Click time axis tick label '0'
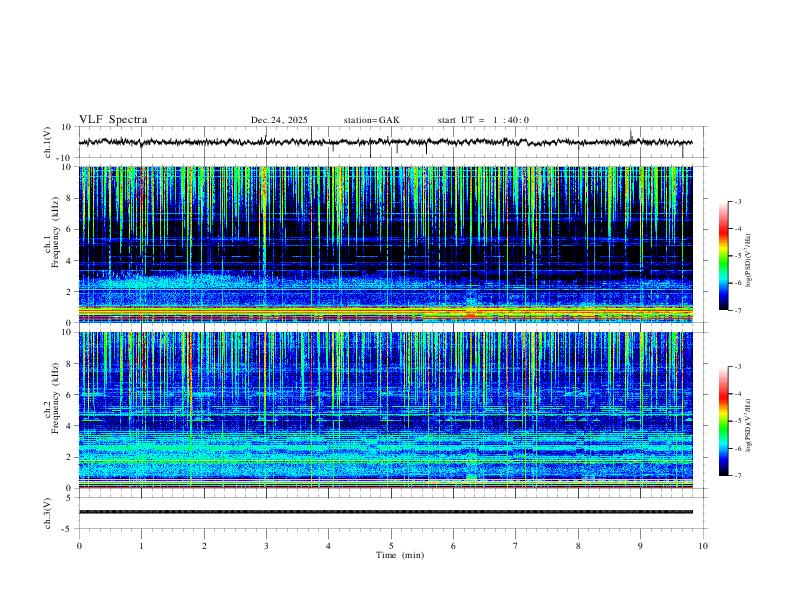Image resolution: width=792 pixels, height=612 pixels. 79,546
